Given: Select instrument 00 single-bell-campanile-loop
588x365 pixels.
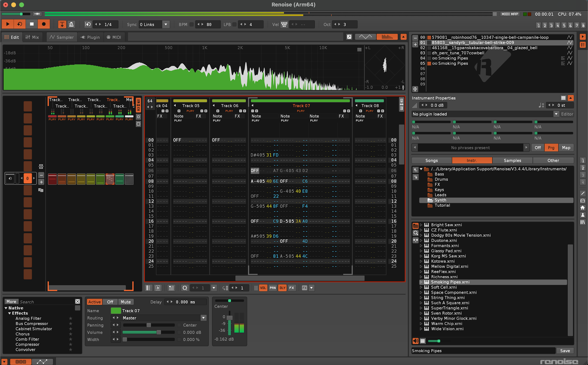Looking at the screenshot, I should [490, 37].
